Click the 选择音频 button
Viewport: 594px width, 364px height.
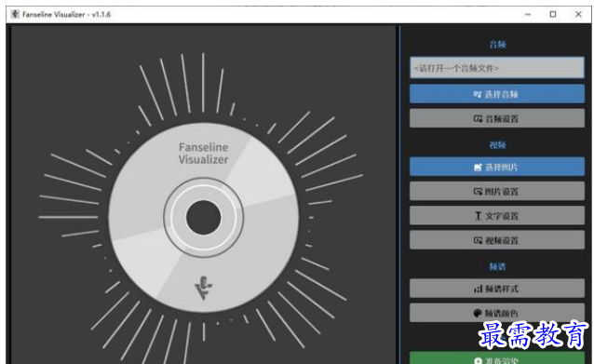point(496,93)
